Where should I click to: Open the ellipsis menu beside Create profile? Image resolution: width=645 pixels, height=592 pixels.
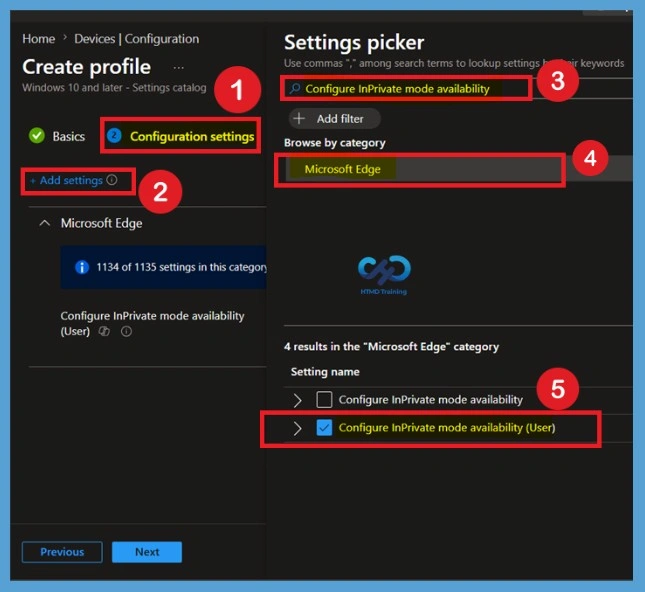[x=179, y=67]
